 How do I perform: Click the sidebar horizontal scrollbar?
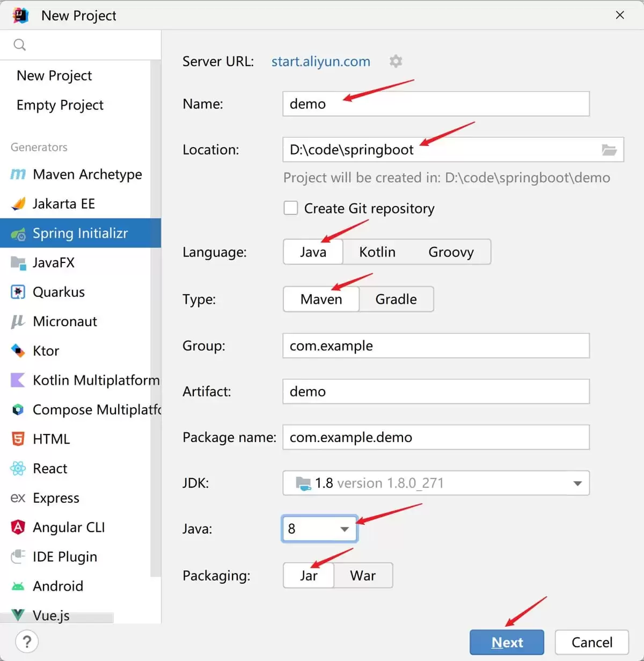click(x=57, y=618)
